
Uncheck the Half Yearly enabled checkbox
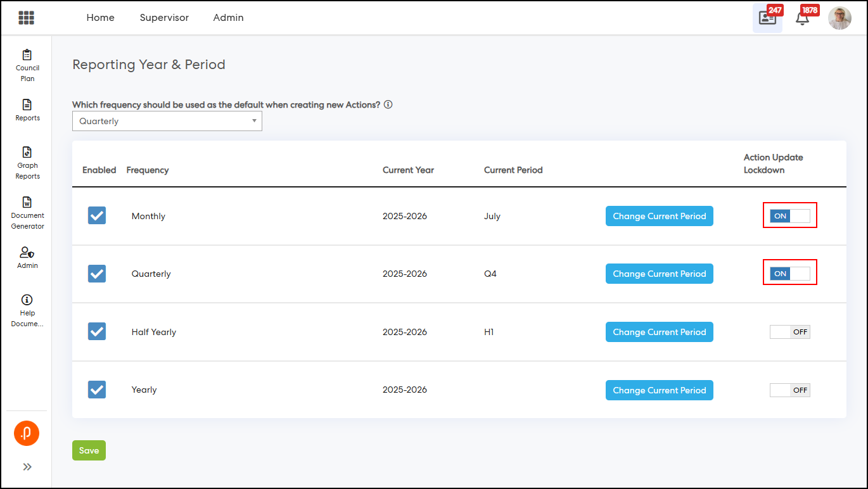97,331
